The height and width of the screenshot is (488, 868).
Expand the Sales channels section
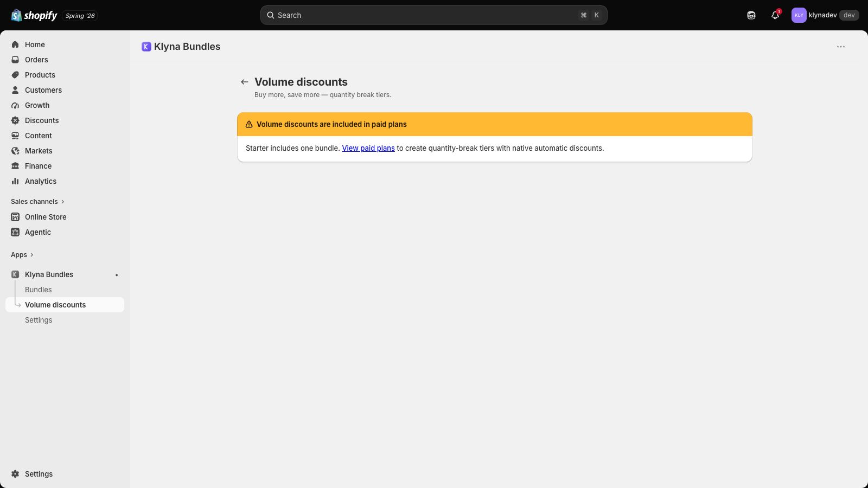pos(37,202)
